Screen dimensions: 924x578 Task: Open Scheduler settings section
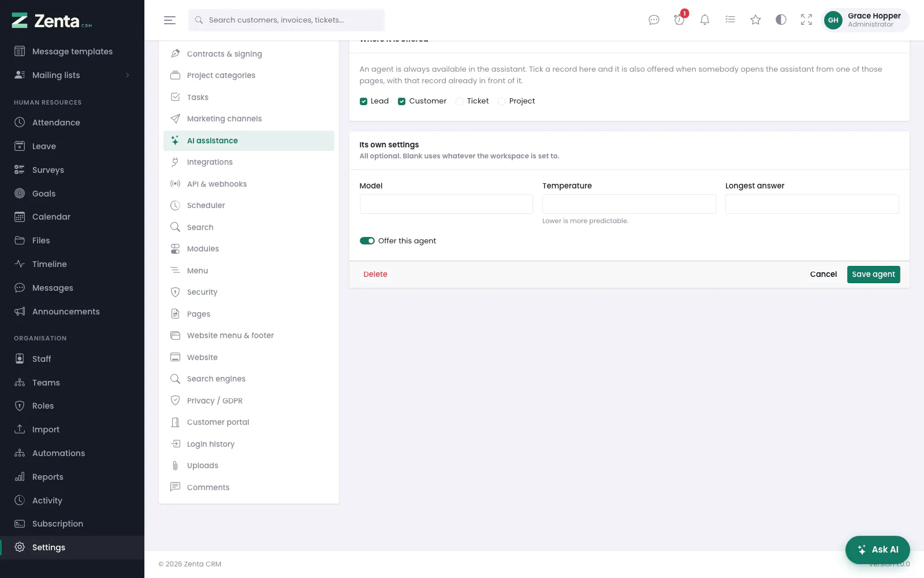pos(249,206)
